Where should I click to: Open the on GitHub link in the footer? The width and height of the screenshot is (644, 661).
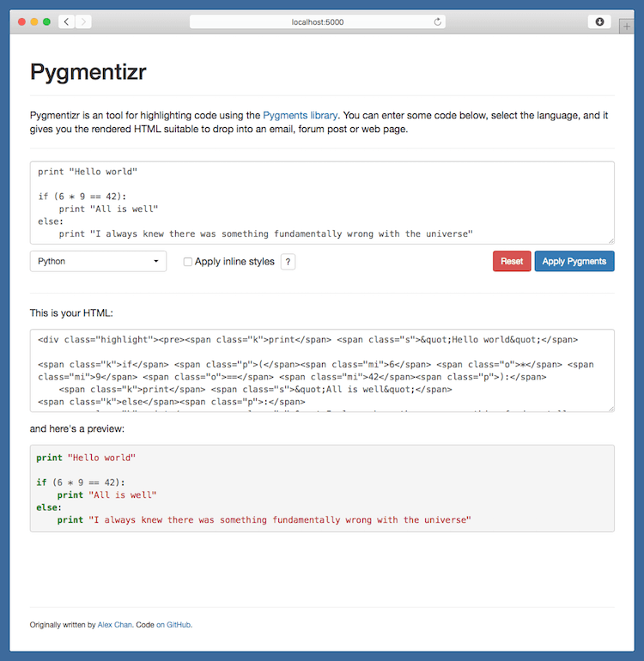click(x=174, y=625)
